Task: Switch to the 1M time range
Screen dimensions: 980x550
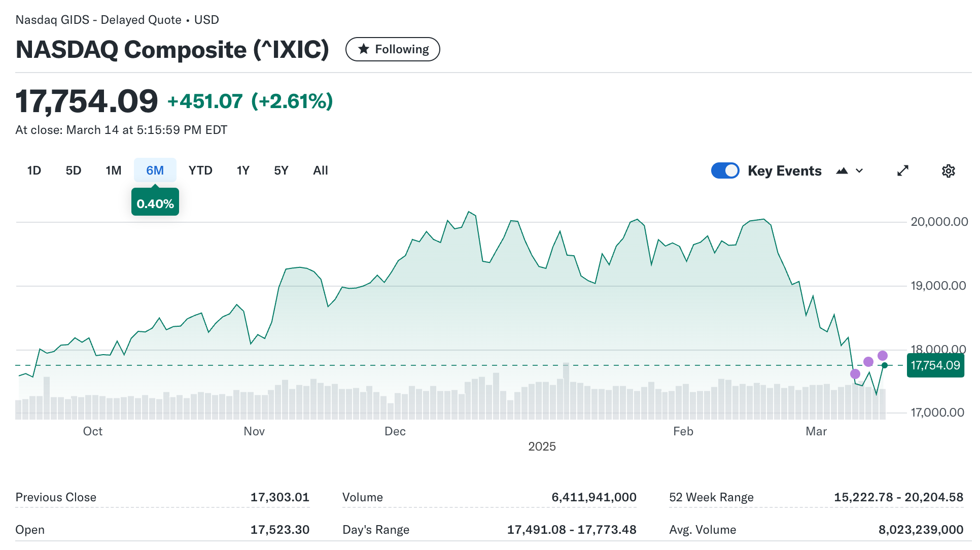Action: 114,170
